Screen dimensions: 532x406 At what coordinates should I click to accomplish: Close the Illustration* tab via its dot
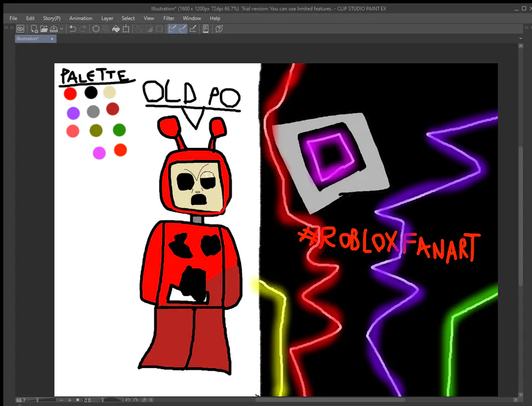point(52,39)
